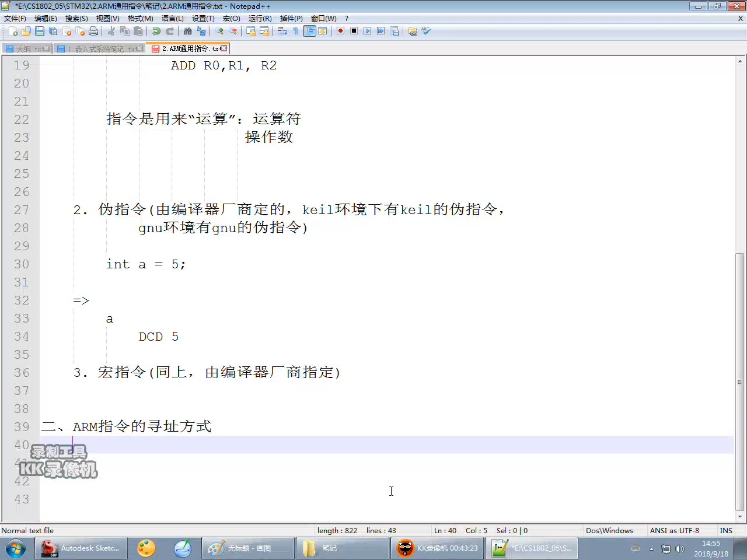Open the 设置(T) menu
The width and height of the screenshot is (747, 560).
click(203, 19)
